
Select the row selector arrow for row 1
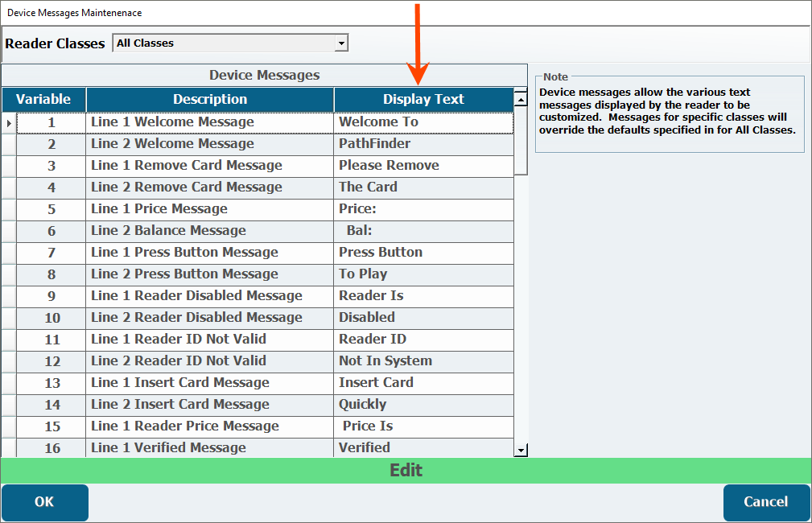tap(9, 123)
